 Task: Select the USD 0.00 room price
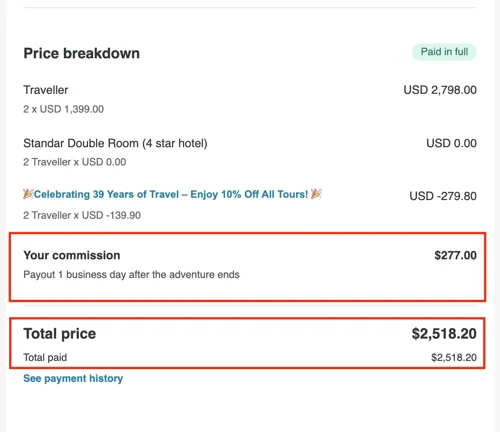451,143
